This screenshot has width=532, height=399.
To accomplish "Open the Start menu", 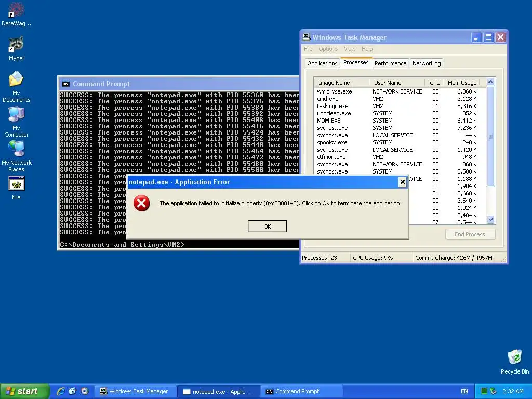I will [x=24, y=391].
